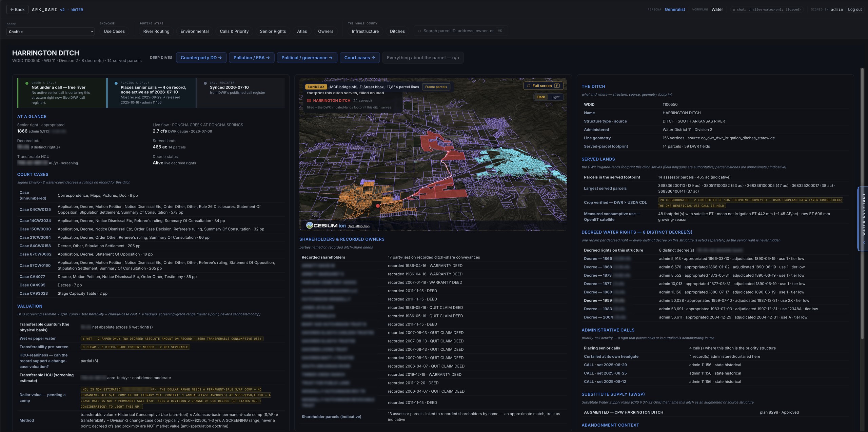Open the Scope dropdown set to Chaffee
The image size is (868, 432).
(x=51, y=32)
